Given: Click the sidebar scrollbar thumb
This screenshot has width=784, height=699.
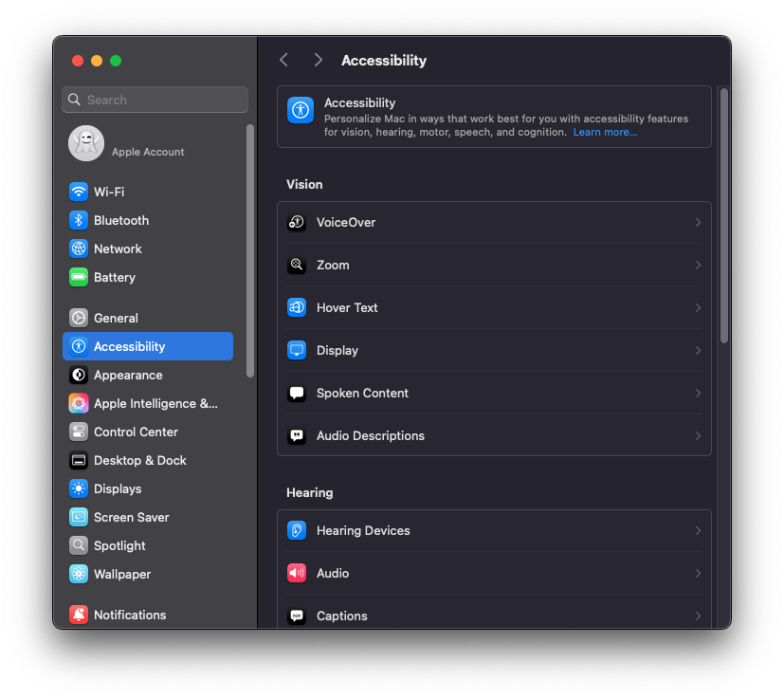Looking at the screenshot, I should [x=250, y=250].
